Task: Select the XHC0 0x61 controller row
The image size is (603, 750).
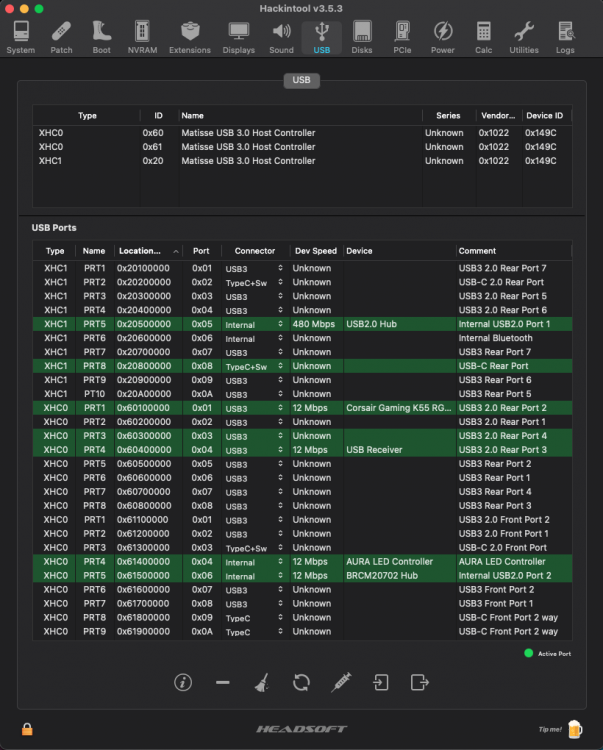Action: point(302,147)
